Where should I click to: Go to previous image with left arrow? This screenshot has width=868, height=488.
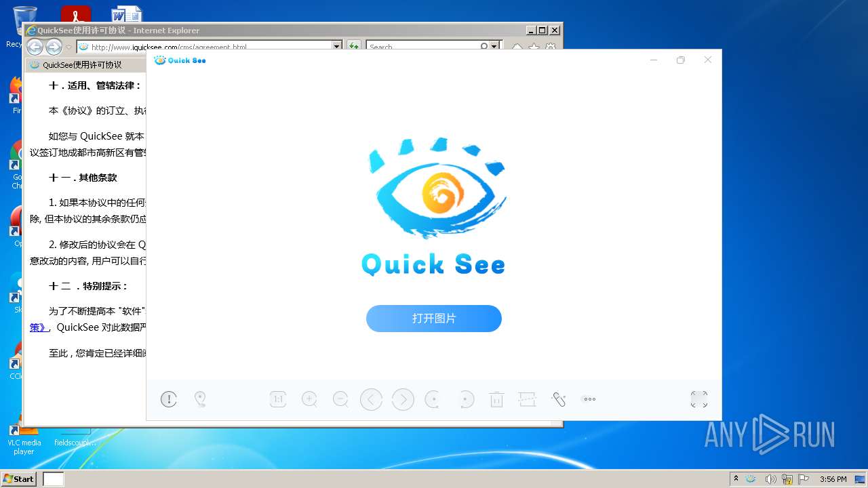coord(371,400)
